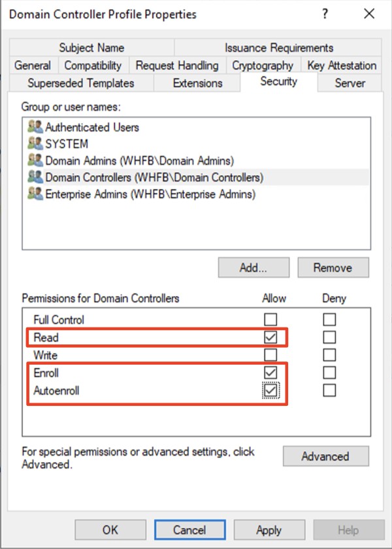The height and width of the screenshot is (549, 392).
Task: Open the Subject Name tab
Action: (91, 48)
